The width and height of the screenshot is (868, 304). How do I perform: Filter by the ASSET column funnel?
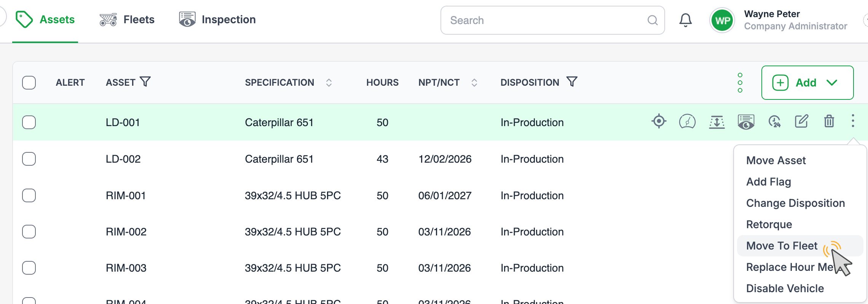pyautogui.click(x=145, y=82)
